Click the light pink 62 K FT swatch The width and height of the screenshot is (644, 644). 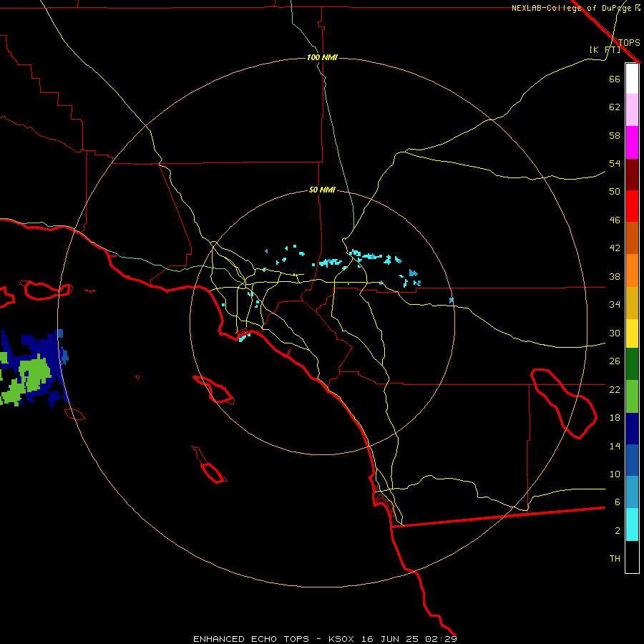[x=632, y=109]
